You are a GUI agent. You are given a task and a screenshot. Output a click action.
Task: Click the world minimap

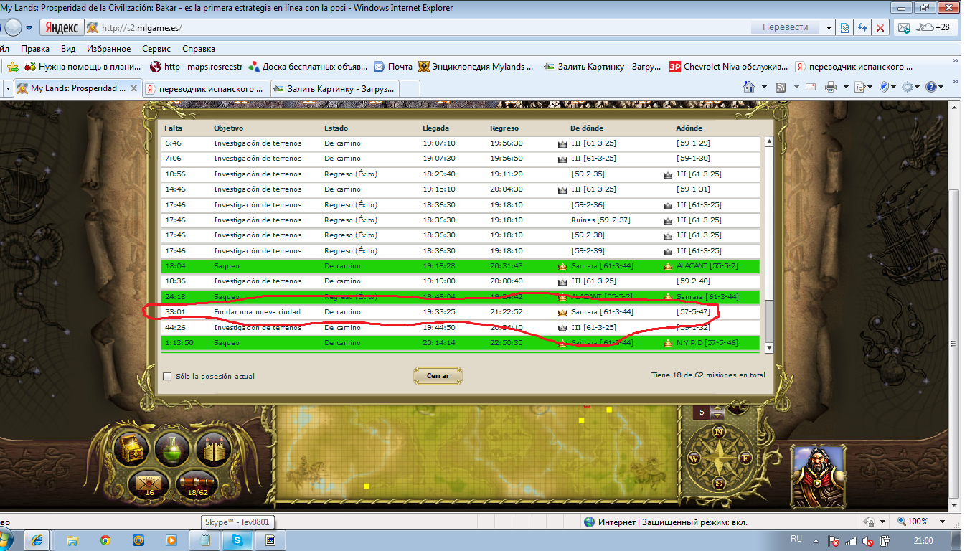476,452
